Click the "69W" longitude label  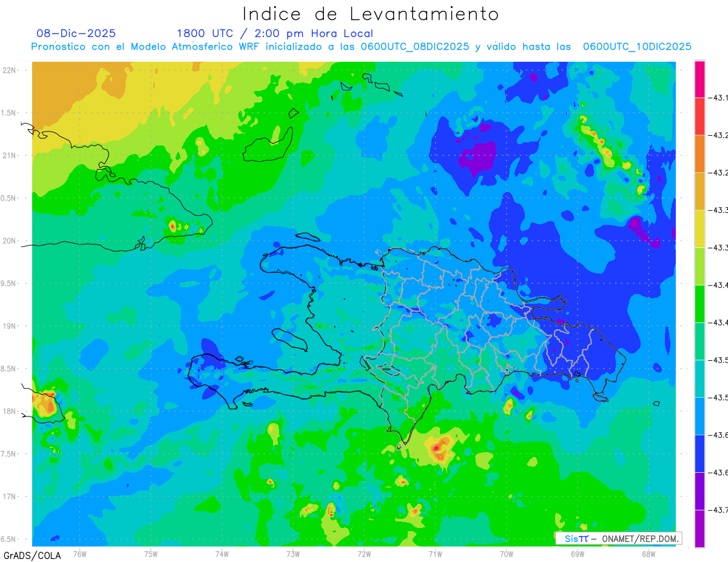point(578,554)
